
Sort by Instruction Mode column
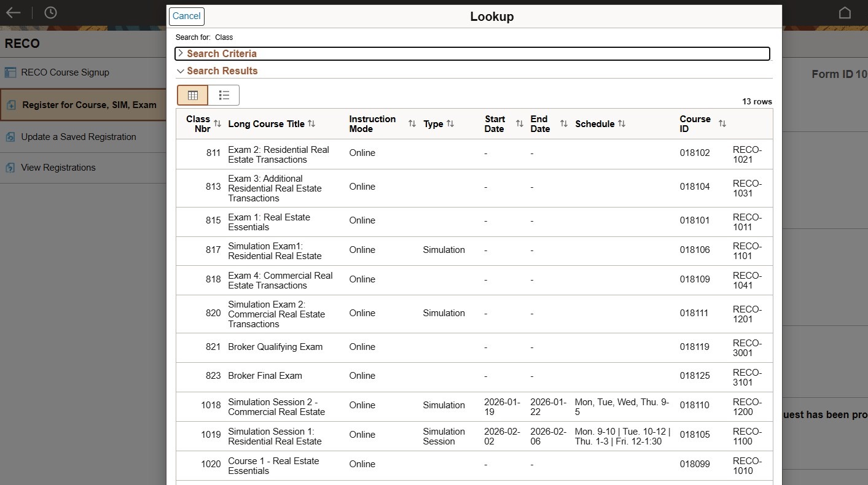pos(412,124)
